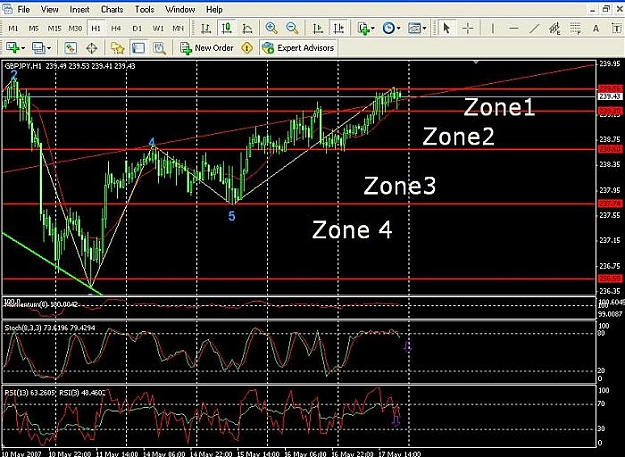Open the Strategy Tester magnifier icon

point(159,48)
